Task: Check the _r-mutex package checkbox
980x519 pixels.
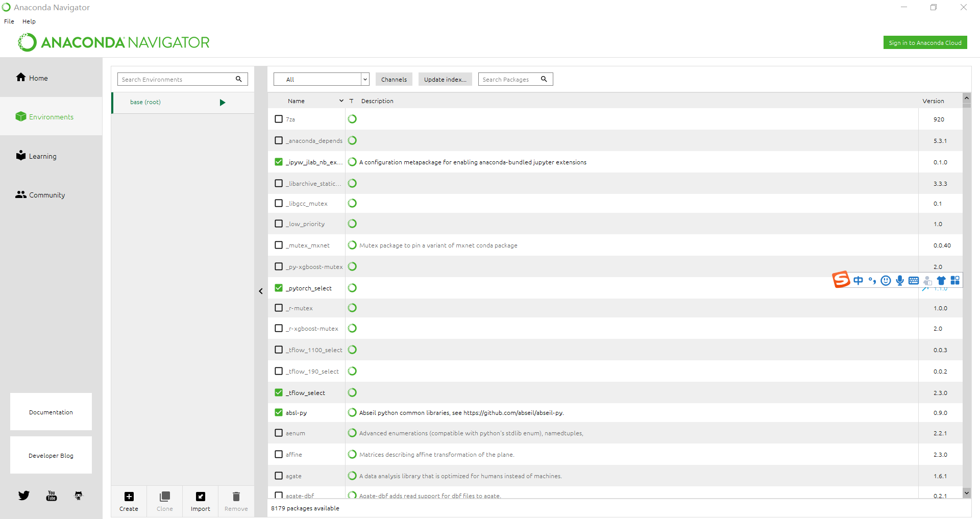Action: coord(279,308)
